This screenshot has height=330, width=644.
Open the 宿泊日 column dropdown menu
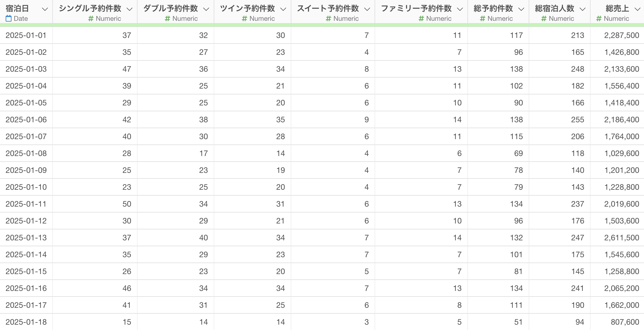point(45,9)
